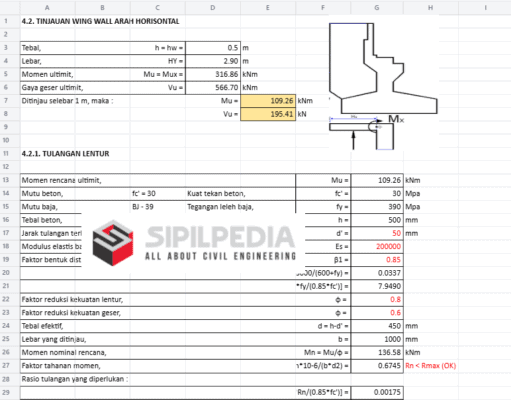
Task: Select row 13 header
Action: click(6, 180)
